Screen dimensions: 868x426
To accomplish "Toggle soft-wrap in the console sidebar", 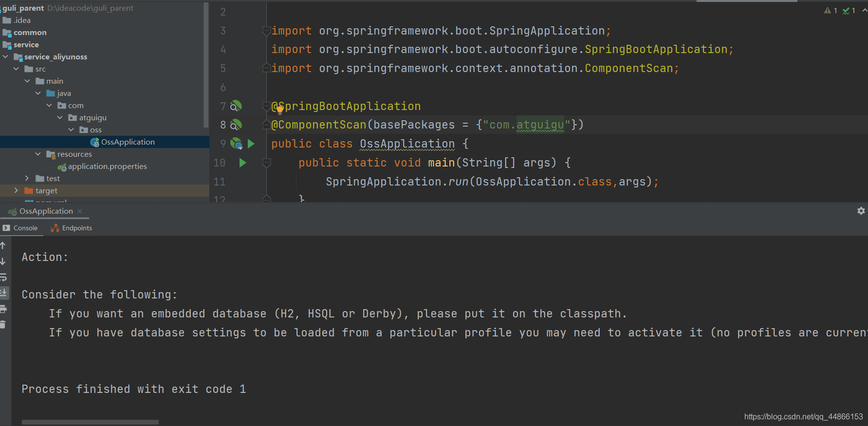I will pos(3,277).
